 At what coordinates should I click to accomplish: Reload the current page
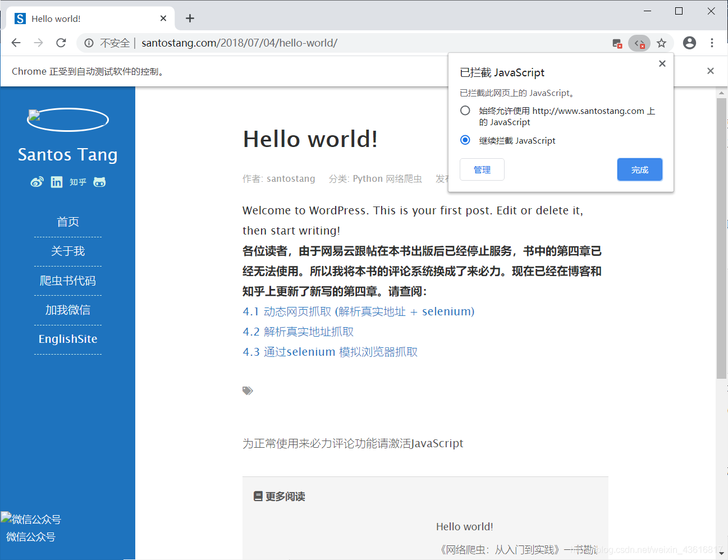pos(61,43)
